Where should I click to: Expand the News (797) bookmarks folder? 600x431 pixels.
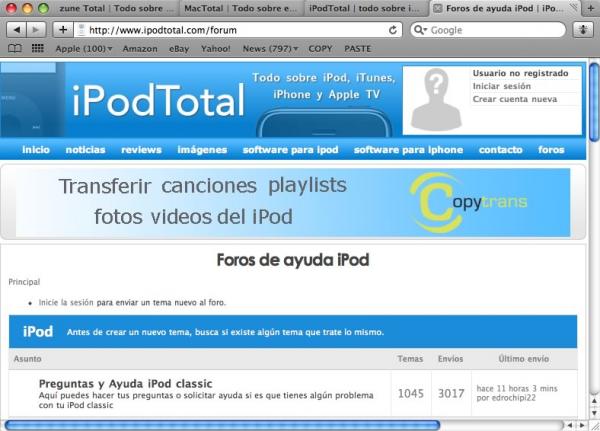point(270,49)
